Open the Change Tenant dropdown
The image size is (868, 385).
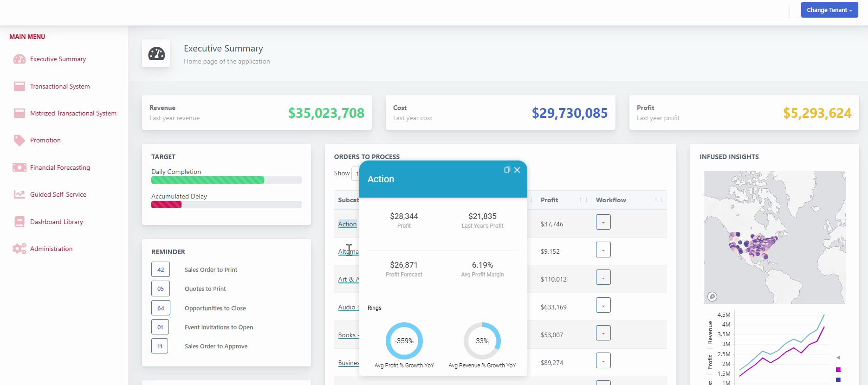(829, 10)
